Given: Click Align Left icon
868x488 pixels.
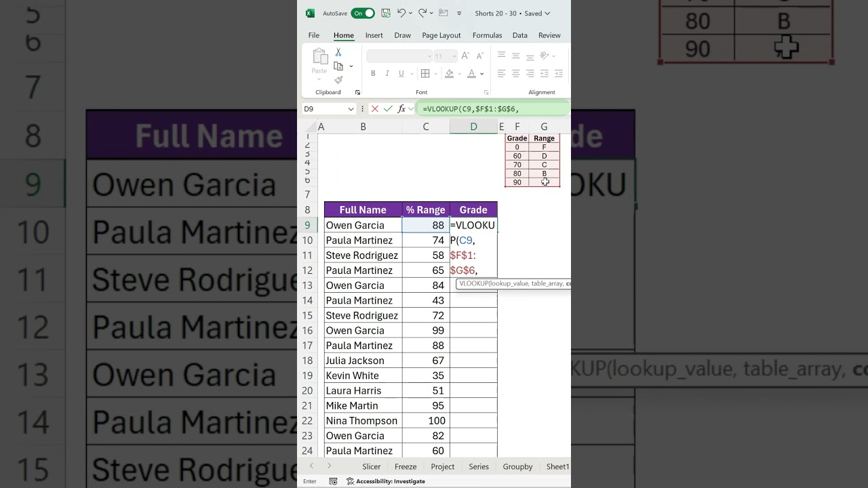Looking at the screenshot, I should 502,73.
